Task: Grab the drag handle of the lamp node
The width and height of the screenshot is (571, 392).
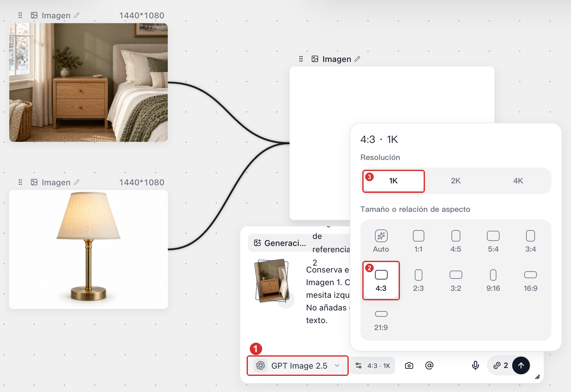Action: [20, 182]
